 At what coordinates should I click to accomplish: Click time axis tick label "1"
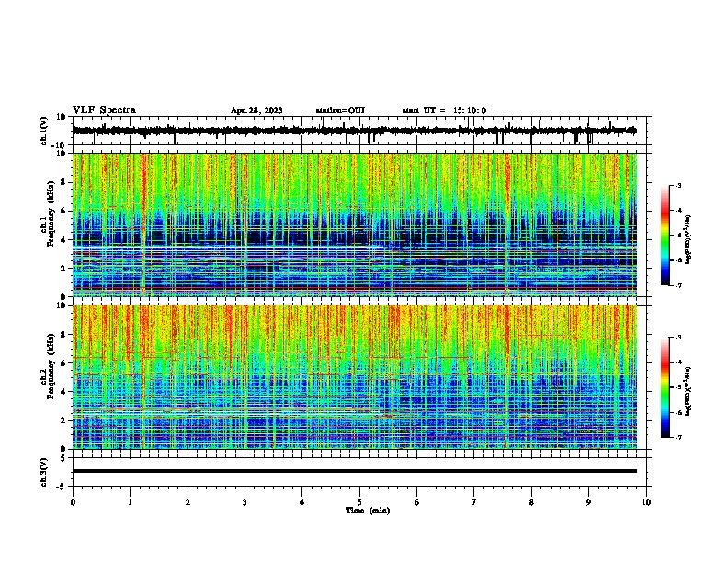[130, 502]
